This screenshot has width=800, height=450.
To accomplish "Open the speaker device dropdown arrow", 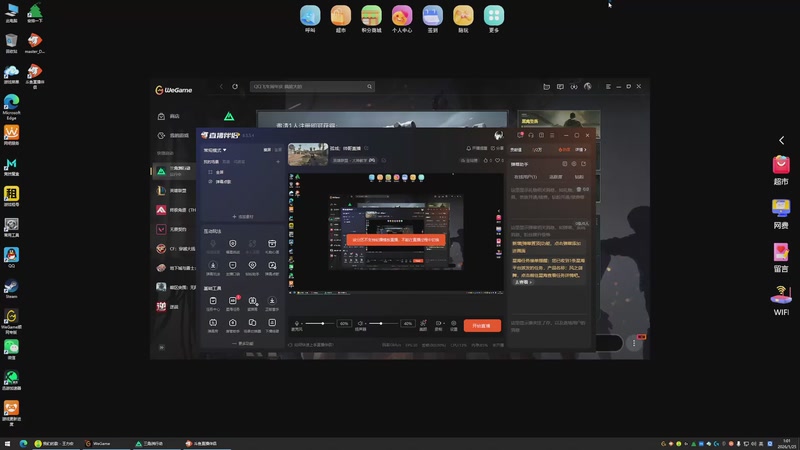I will tap(365, 323).
